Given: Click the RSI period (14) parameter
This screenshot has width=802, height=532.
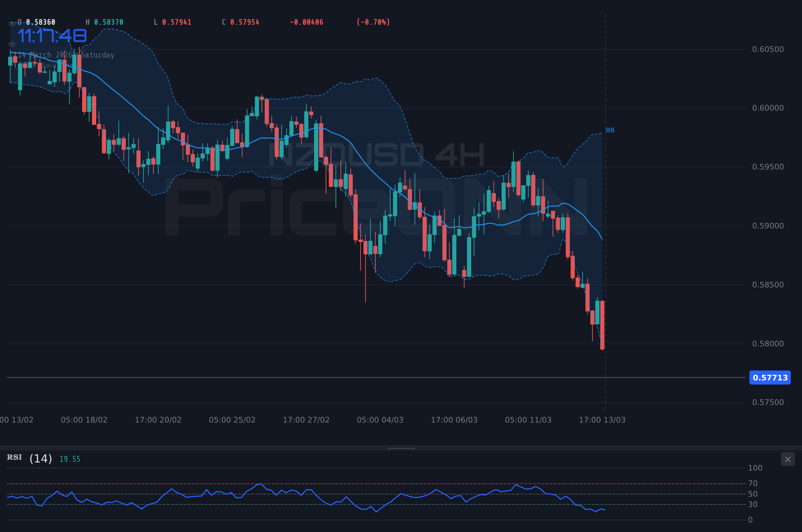Looking at the screenshot, I should click(40, 458).
